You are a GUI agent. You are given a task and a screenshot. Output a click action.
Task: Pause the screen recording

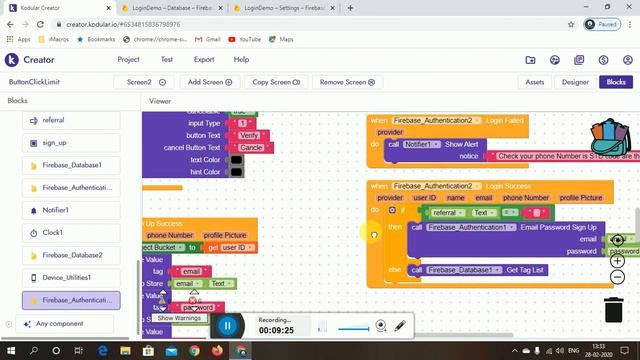coord(227,326)
